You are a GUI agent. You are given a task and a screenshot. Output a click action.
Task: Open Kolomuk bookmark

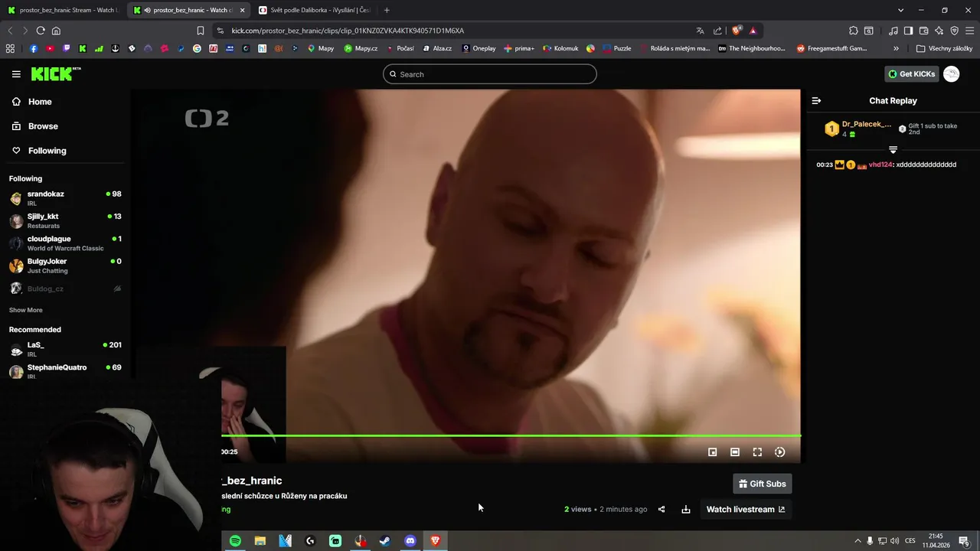tap(560, 48)
